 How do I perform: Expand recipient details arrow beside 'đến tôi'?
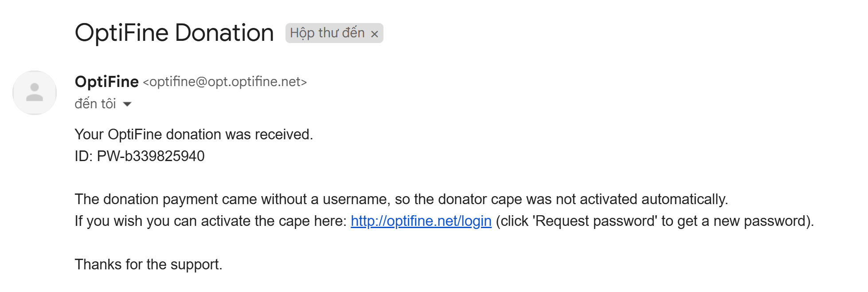tap(127, 104)
